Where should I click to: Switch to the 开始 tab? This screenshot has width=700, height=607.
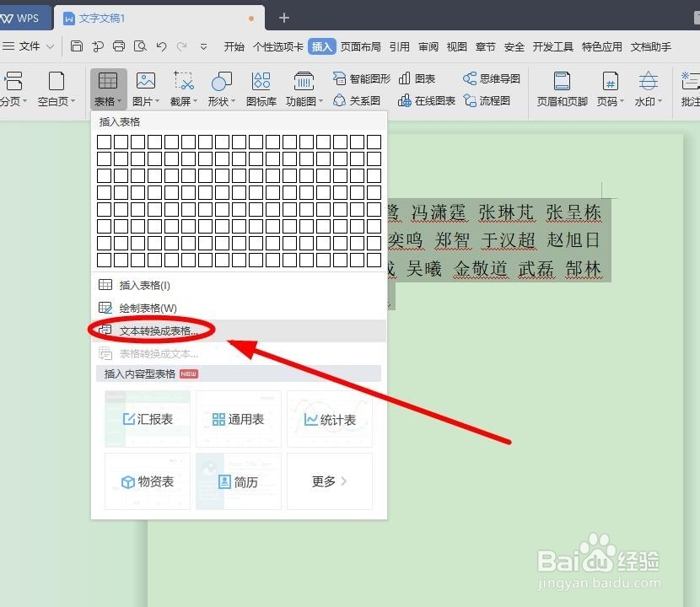click(x=234, y=46)
